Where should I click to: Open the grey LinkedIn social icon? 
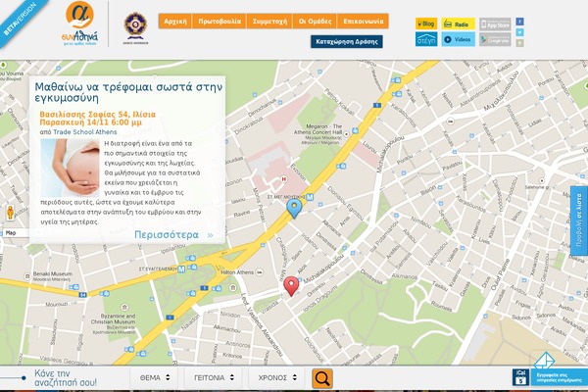point(519,43)
